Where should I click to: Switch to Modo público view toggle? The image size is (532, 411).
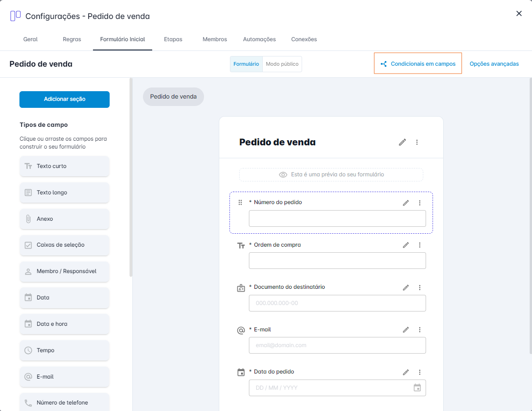(282, 64)
